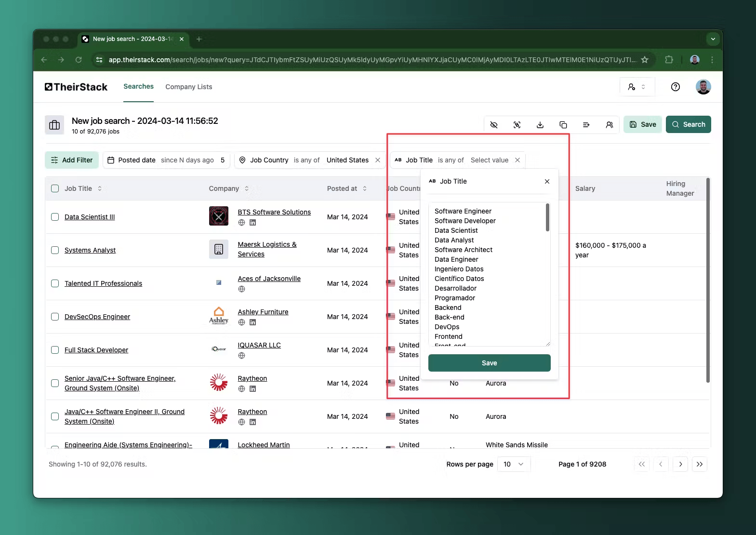Image resolution: width=756 pixels, height=535 pixels.
Task: Click the people icon in search toolbar
Action: pos(610,125)
